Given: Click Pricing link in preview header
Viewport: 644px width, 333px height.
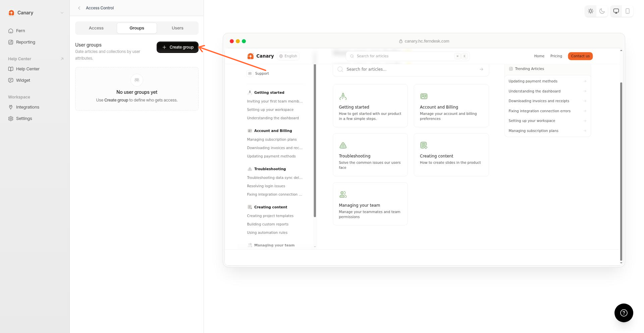Looking at the screenshot, I should click(556, 56).
